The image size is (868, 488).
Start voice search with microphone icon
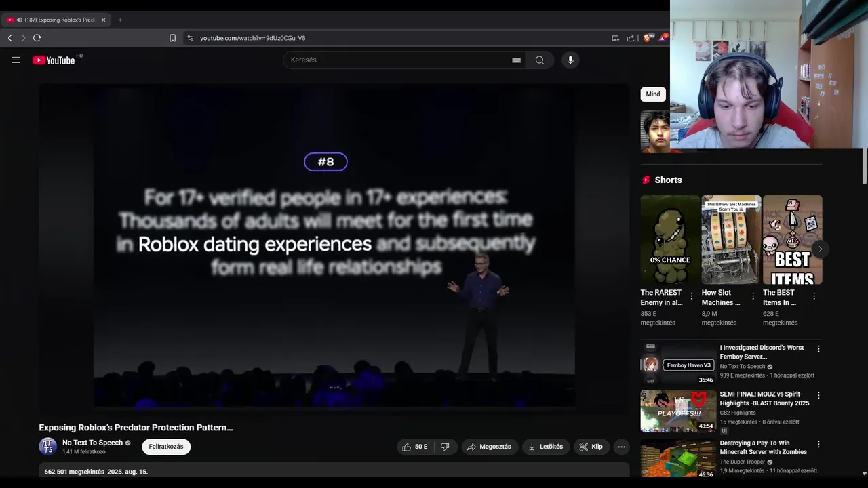point(570,60)
